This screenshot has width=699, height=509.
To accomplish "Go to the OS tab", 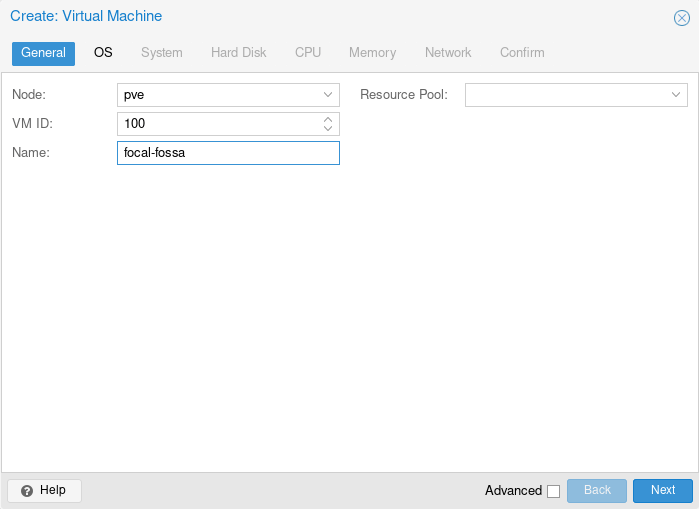I will (x=103, y=52).
